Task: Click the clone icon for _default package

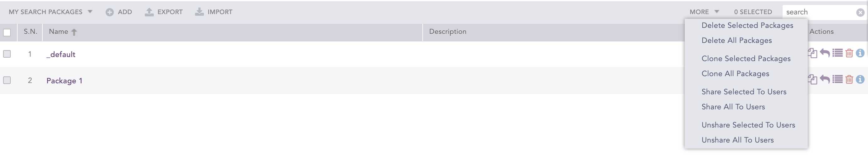Action: pyautogui.click(x=812, y=53)
